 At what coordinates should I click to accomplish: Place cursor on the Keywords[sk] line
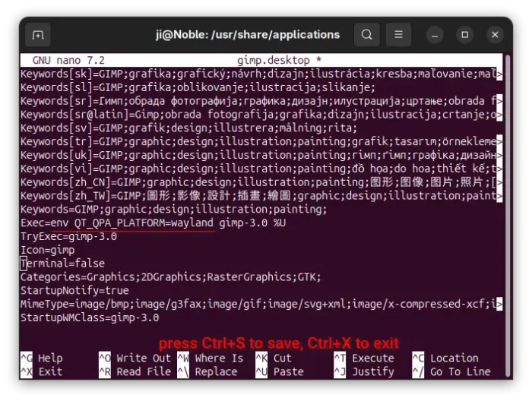click(x=261, y=74)
